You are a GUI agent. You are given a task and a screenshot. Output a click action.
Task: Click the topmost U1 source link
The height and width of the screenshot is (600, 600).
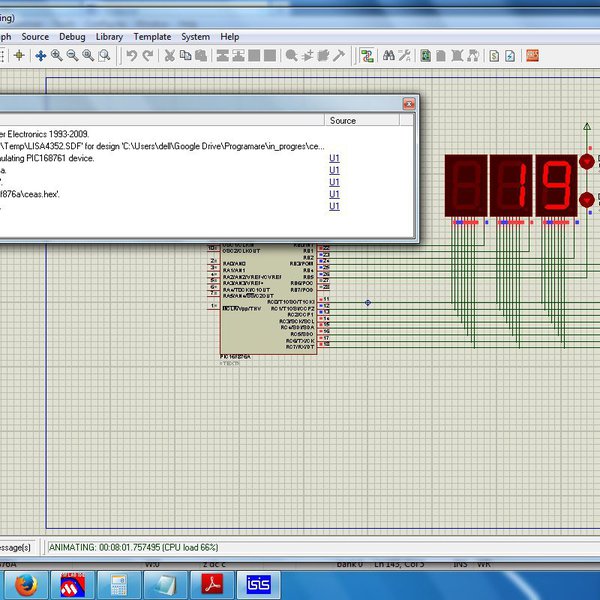click(334, 158)
